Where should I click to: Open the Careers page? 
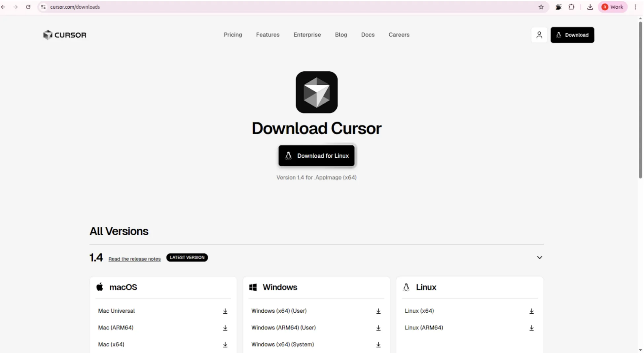tap(399, 35)
